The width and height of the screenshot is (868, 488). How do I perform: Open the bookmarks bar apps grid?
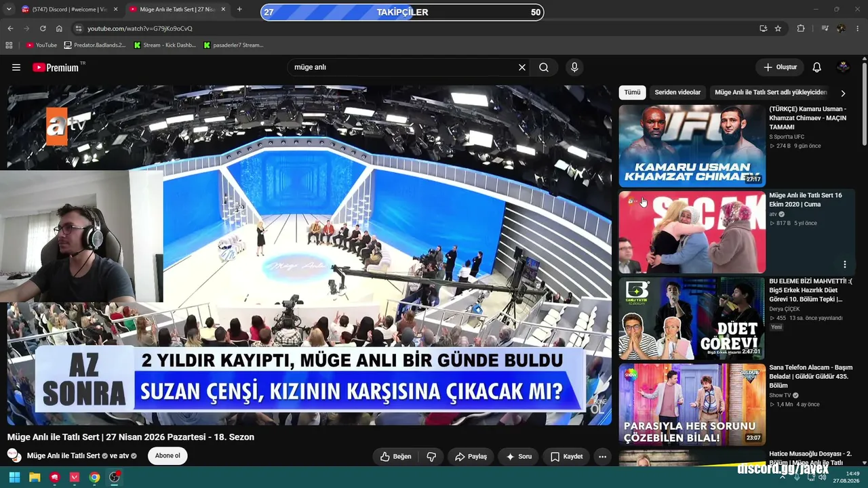9,45
